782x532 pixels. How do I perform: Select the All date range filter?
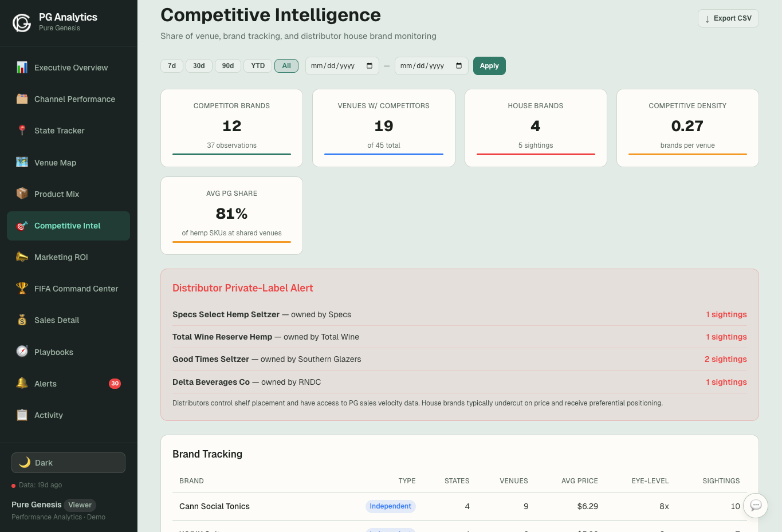pyautogui.click(x=286, y=65)
